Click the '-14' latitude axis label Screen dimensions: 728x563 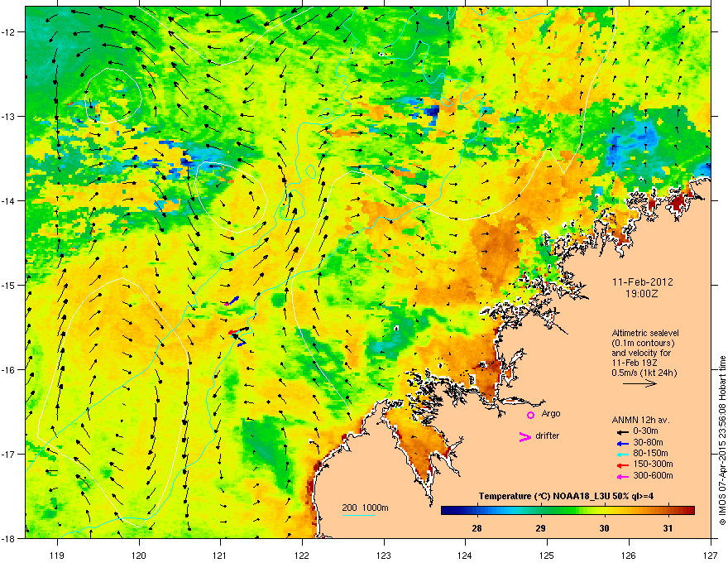[8, 200]
